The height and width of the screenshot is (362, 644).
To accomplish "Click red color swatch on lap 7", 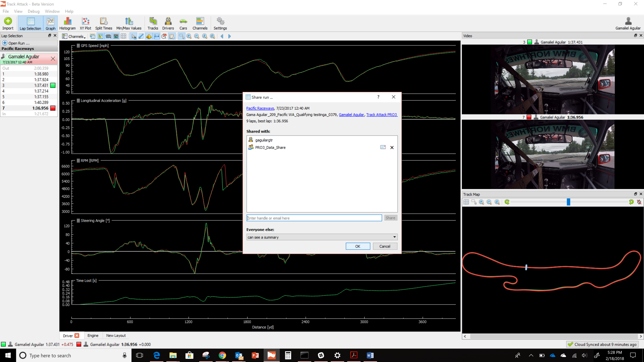I will [53, 108].
